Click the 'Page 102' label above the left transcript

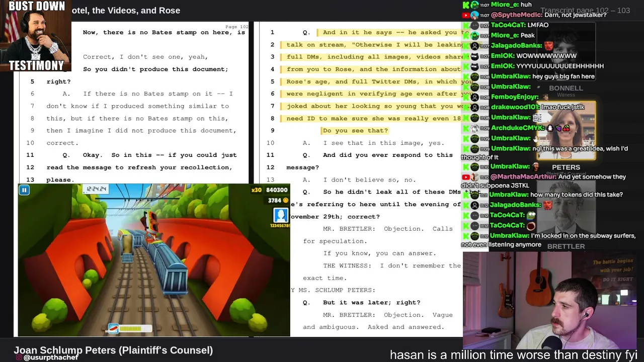(236, 27)
